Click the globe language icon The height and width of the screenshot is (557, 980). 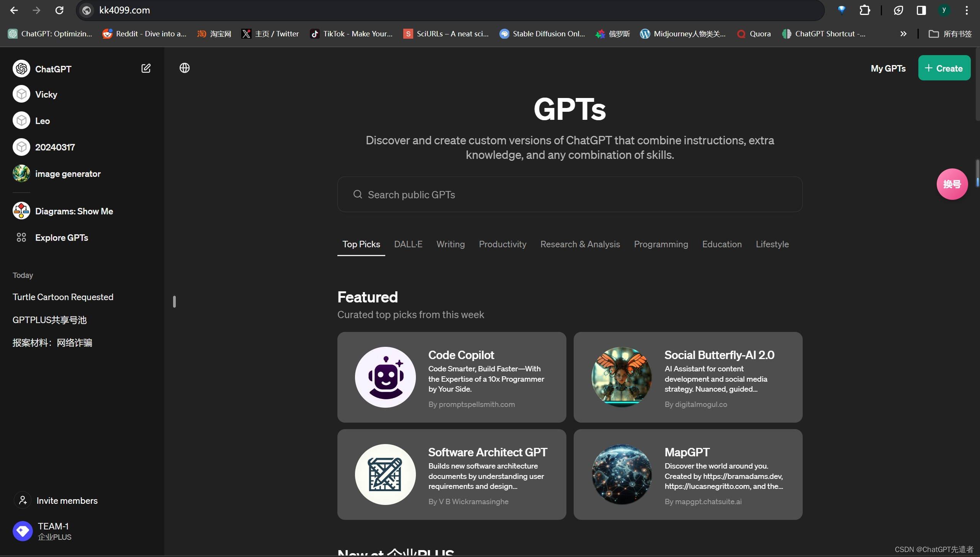[185, 68]
